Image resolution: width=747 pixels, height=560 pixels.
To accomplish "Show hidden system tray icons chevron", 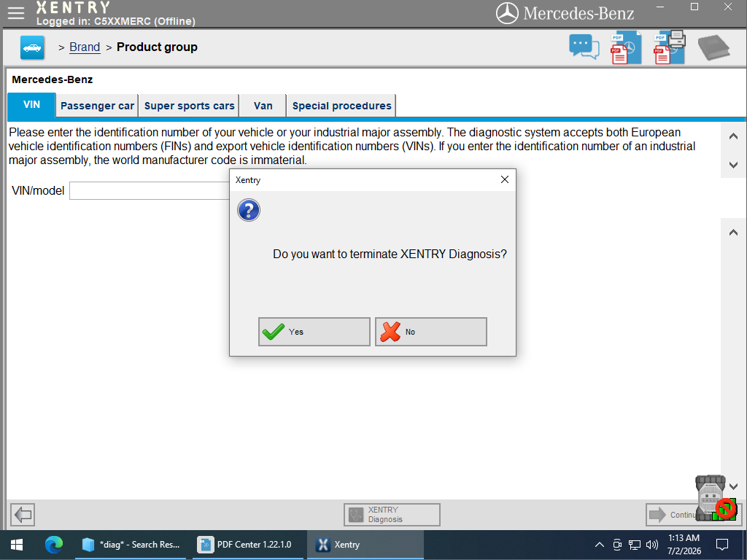I will pyautogui.click(x=600, y=545).
